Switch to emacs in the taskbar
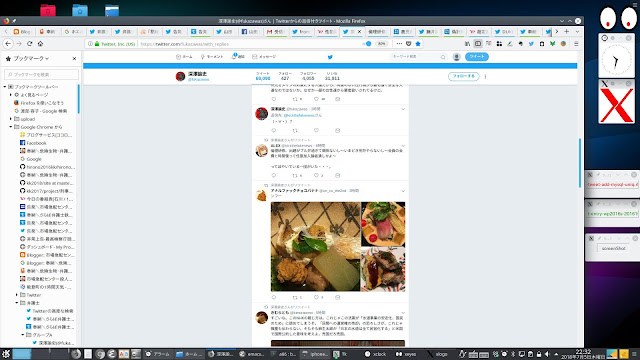The width and height of the screenshot is (640, 360). [x=252, y=354]
